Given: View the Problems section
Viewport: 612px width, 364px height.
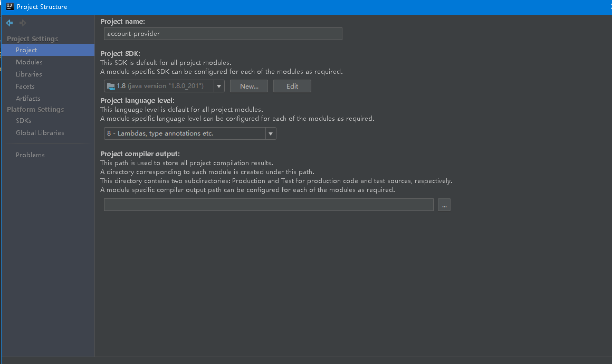Looking at the screenshot, I should (30, 155).
